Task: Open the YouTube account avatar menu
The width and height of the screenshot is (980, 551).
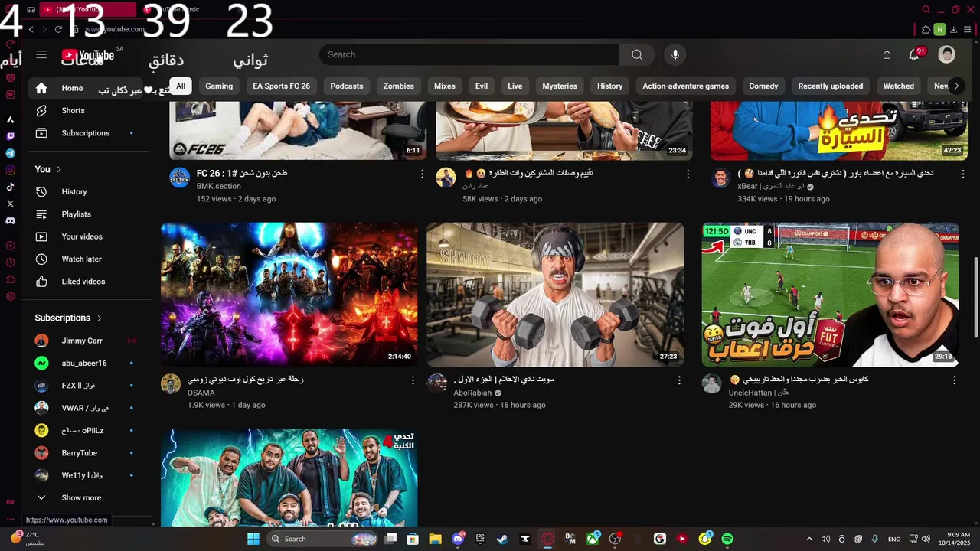Action: [947, 54]
